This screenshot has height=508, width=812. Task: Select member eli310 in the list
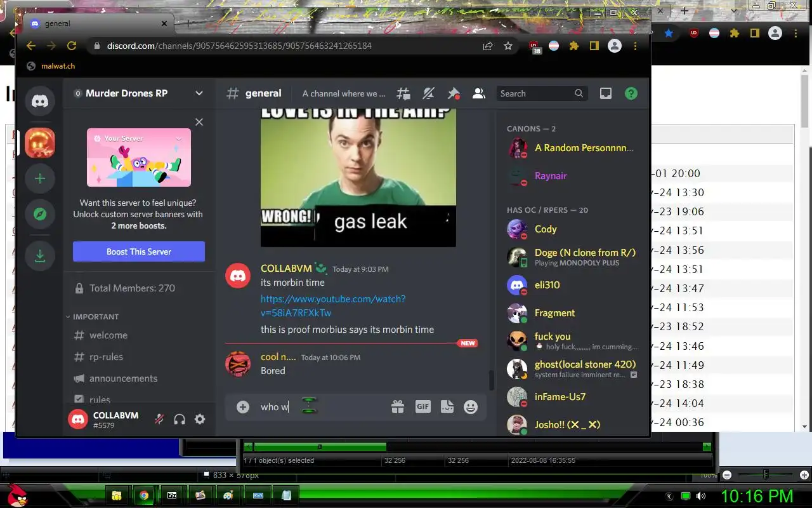(572, 285)
